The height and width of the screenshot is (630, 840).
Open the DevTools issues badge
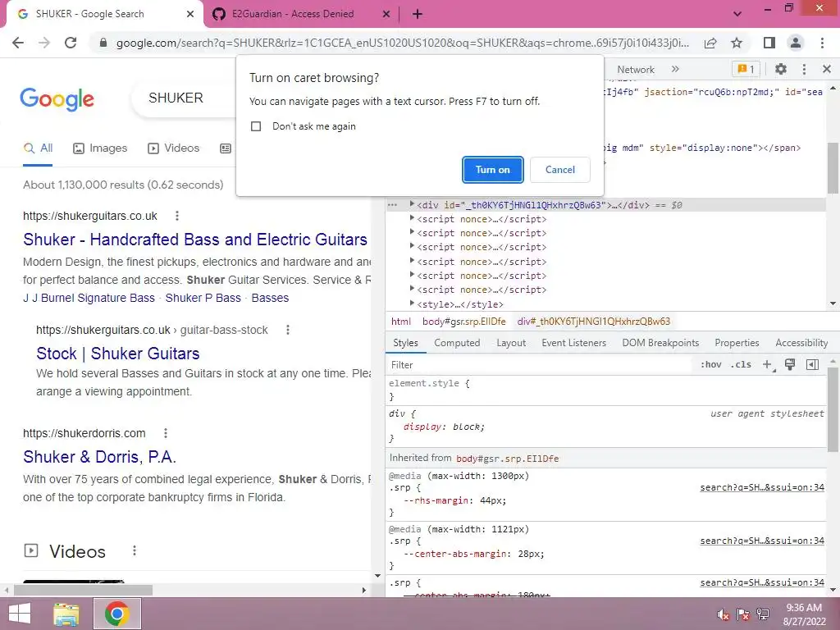pos(746,69)
